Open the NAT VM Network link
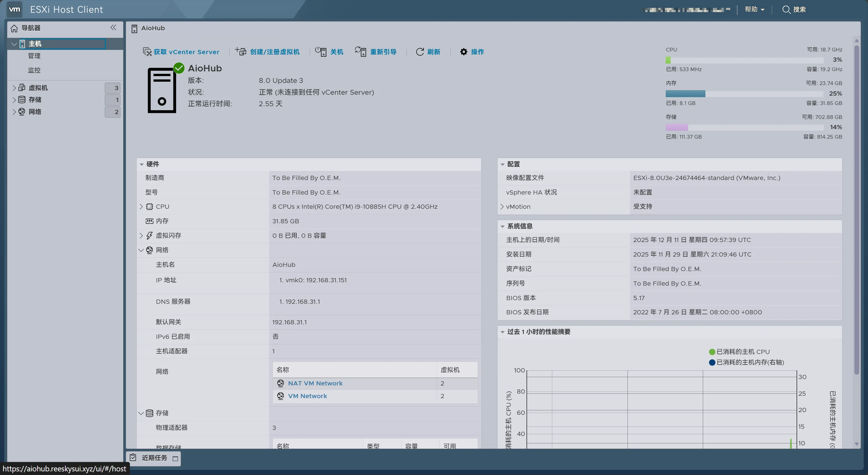 click(x=315, y=383)
